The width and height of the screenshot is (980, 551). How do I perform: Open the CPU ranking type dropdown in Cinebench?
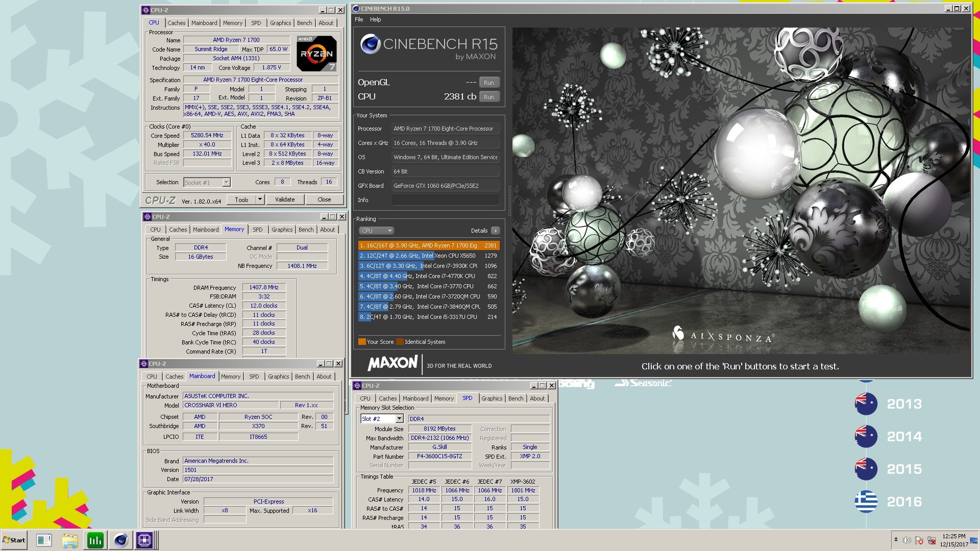coord(376,231)
